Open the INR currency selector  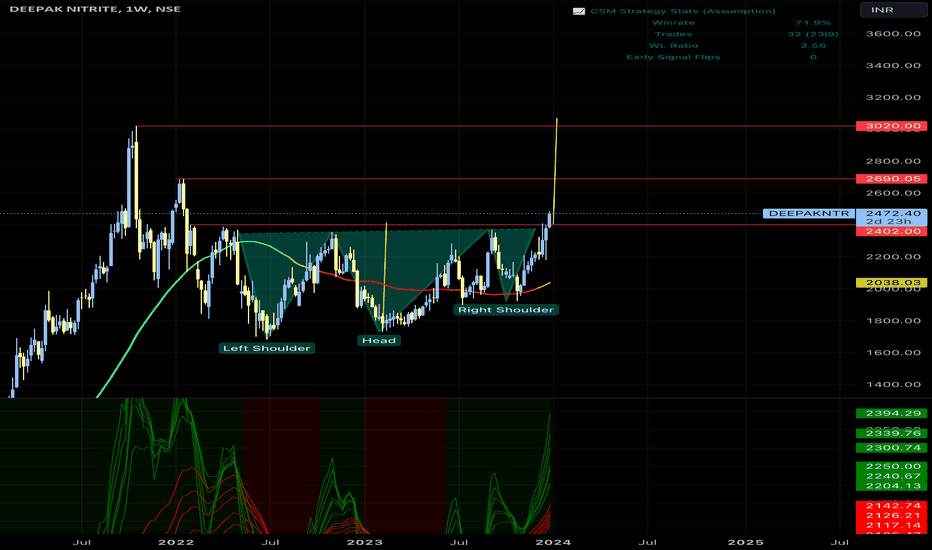(x=893, y=10)
